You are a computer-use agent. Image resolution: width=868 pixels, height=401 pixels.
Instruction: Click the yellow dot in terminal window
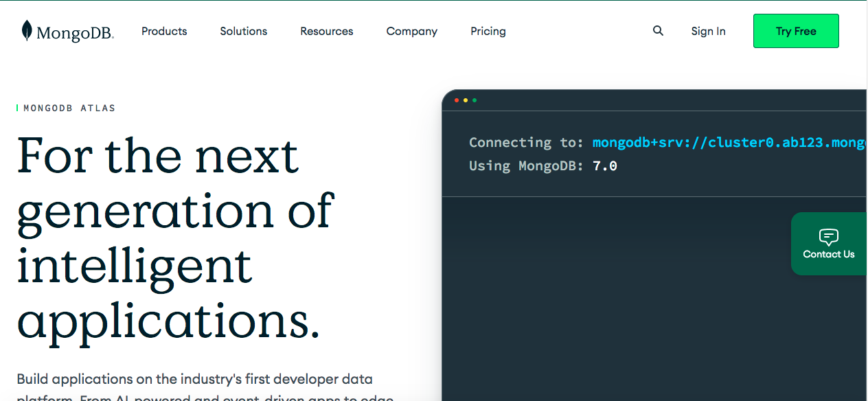point(466,100)
